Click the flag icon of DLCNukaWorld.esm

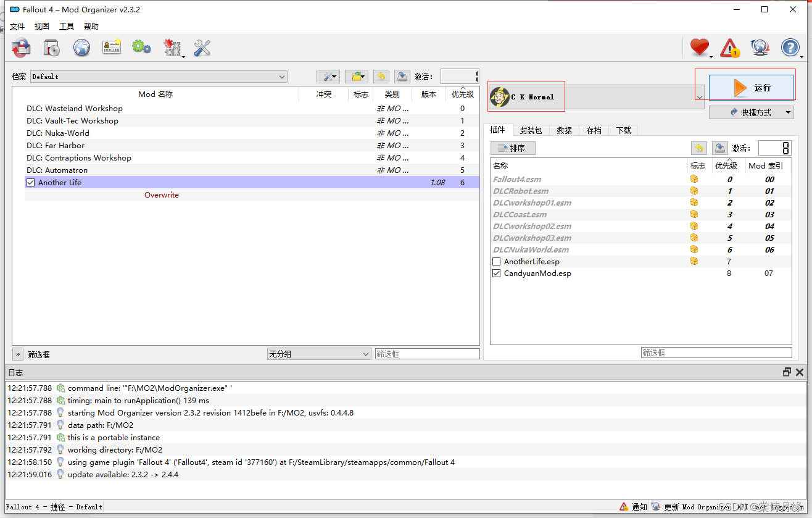coord(694,249)
